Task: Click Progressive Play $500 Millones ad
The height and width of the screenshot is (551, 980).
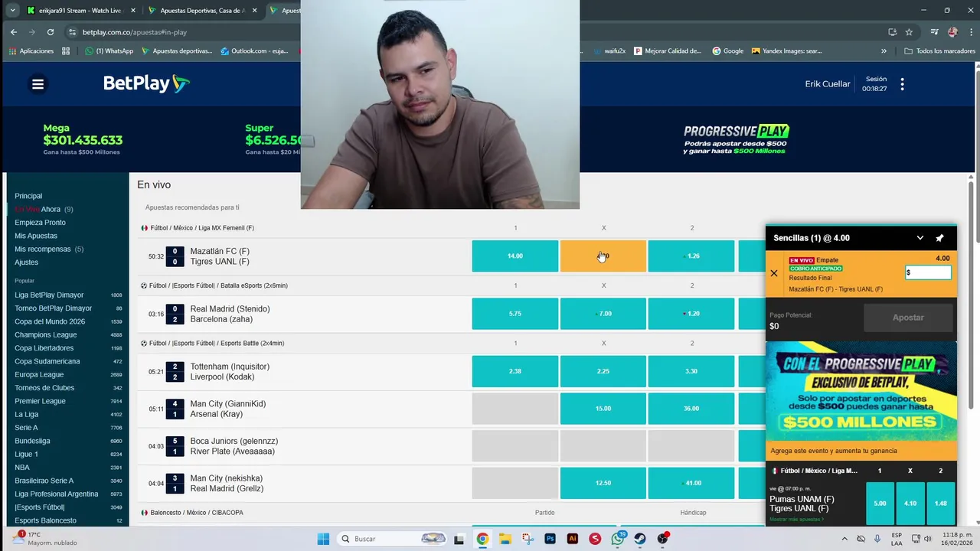Action: (x=861, y=390)
